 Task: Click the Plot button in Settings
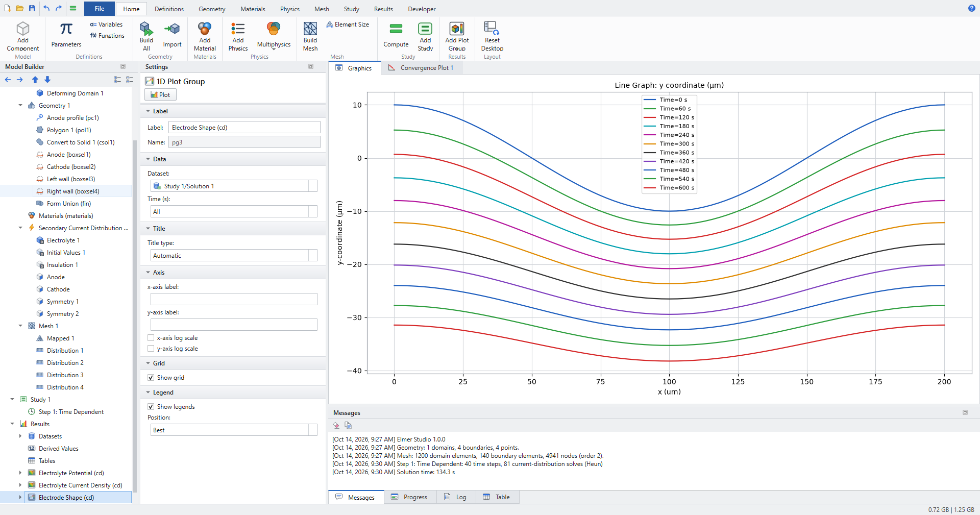click(160, 95)
